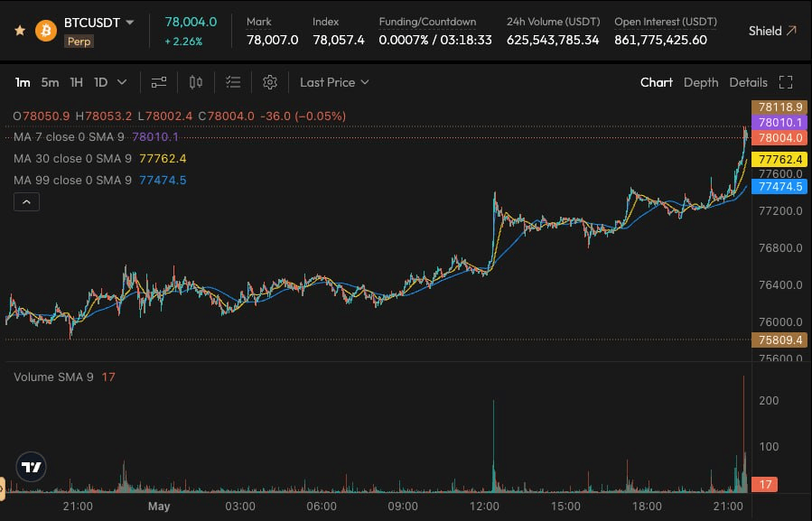This screenshot has height=521, width=812.
Task: Click the purple 78010.1 MA7 price label
Action: (x=779, y=123)
